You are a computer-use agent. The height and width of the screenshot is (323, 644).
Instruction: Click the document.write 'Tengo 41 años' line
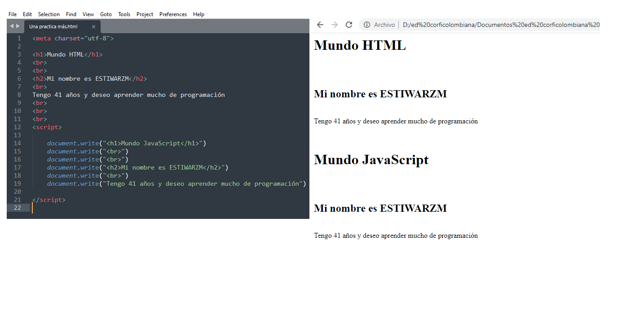pos(176,183)
